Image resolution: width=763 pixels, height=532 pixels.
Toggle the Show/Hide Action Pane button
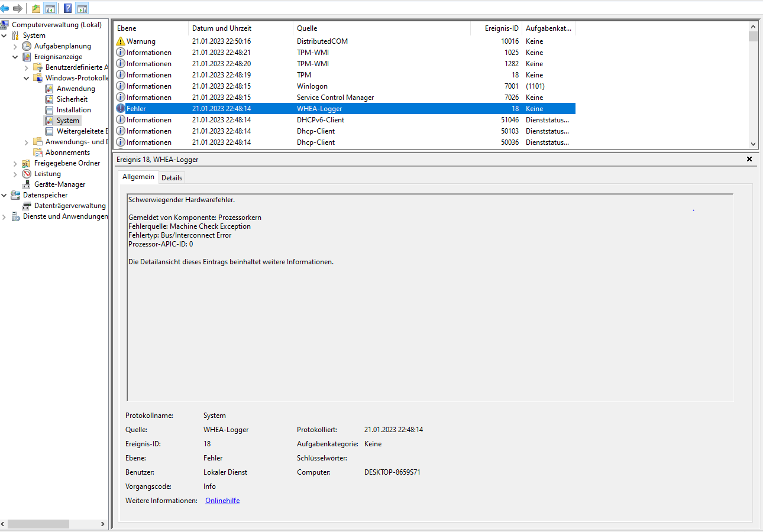[x=82, y=8]
